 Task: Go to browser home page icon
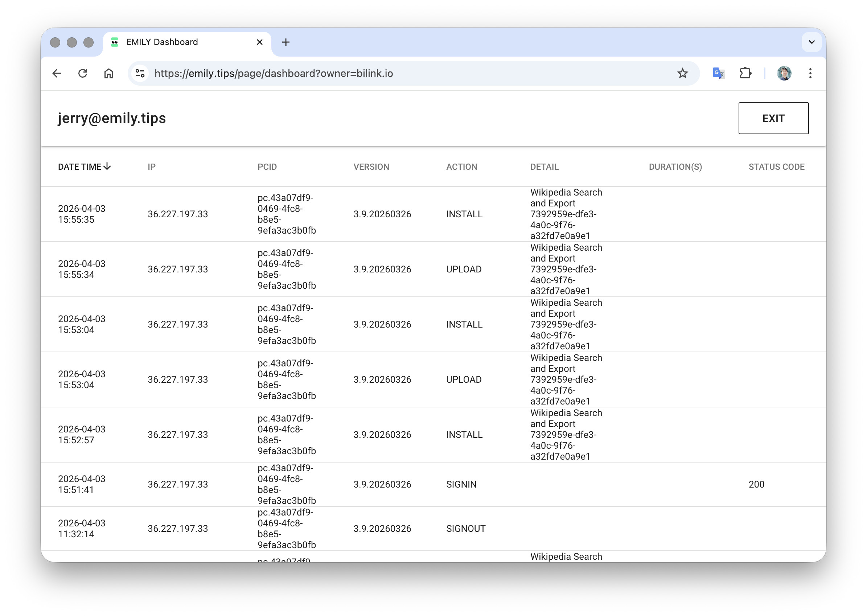click(x=109, y=73)
